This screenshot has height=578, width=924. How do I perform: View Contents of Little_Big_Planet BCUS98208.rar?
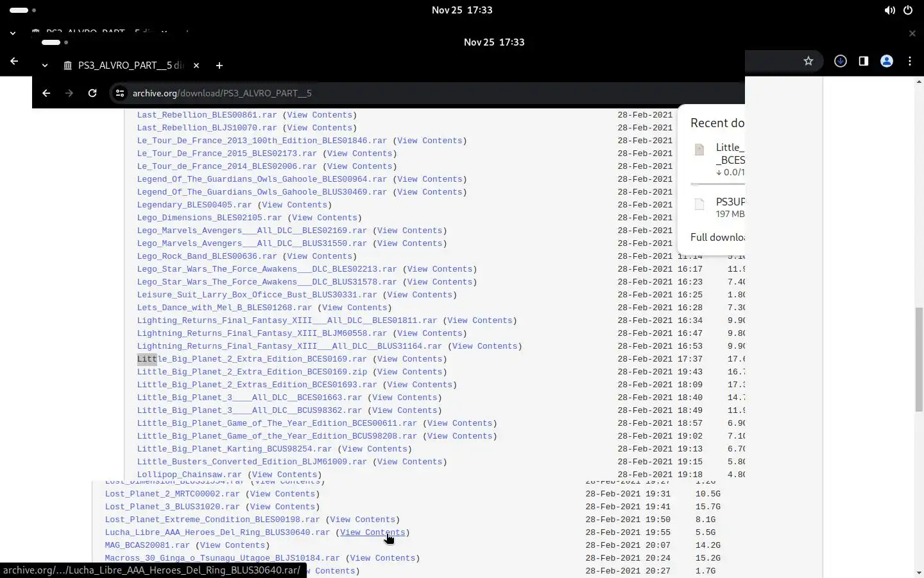[x=459, y=436]
